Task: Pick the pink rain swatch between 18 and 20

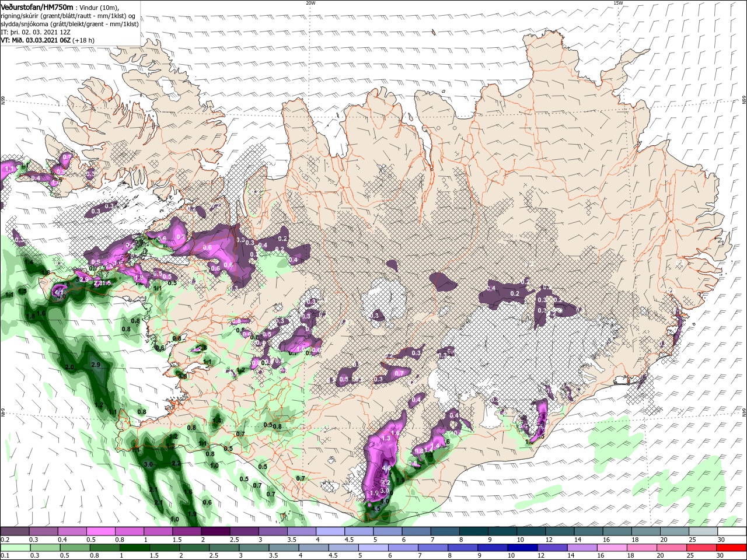Action: click(641, 547)
